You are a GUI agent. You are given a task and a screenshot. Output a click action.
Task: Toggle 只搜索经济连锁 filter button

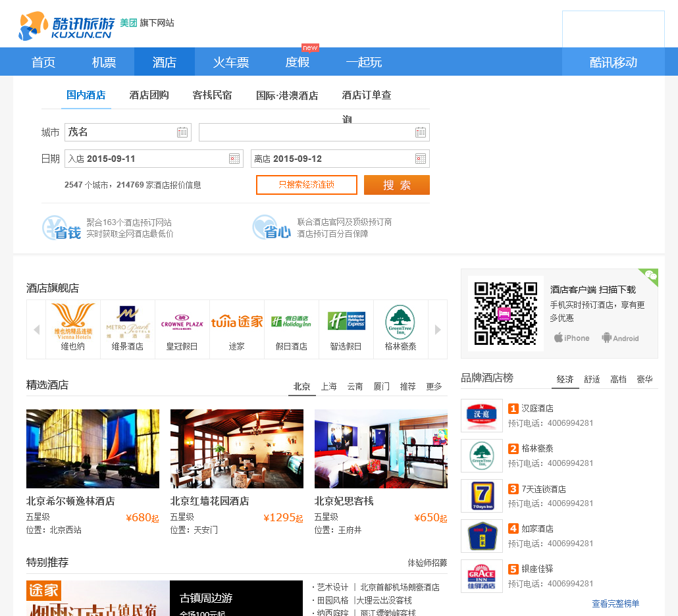tap(307, 185)
